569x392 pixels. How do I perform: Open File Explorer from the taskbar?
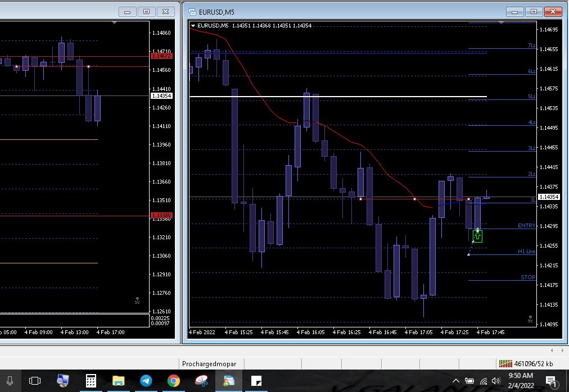tap(118, 381)
